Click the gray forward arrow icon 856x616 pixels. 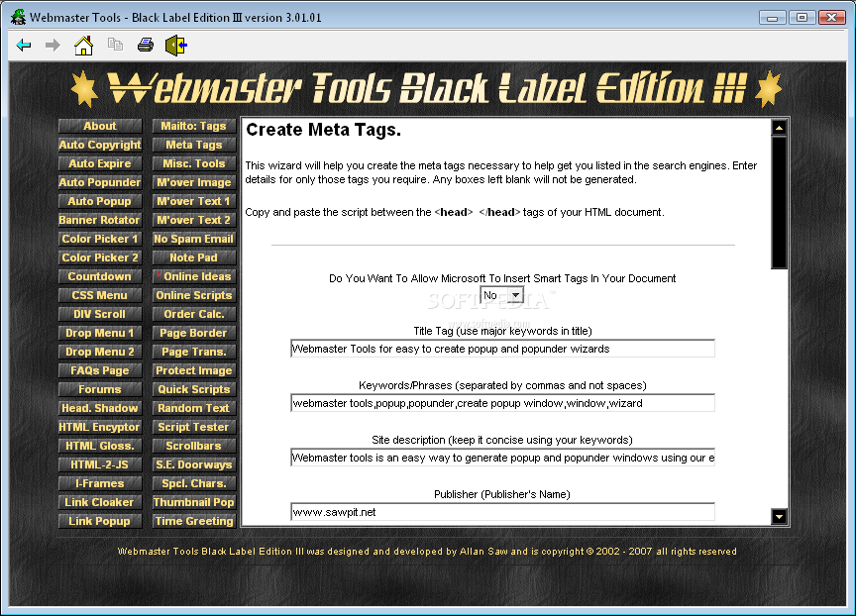click(53, 46)
